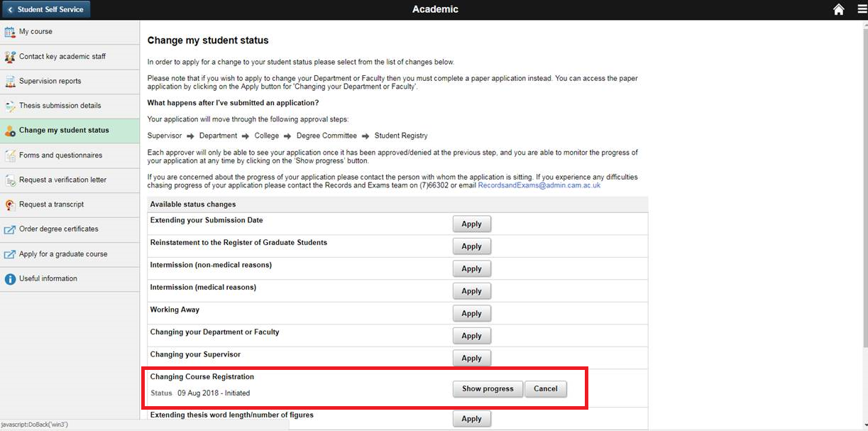This screenshot has height=431, width=868.
Task: Click the Apply for a graduate course icon
Action: pyautogui.click(x=10, y=254)
